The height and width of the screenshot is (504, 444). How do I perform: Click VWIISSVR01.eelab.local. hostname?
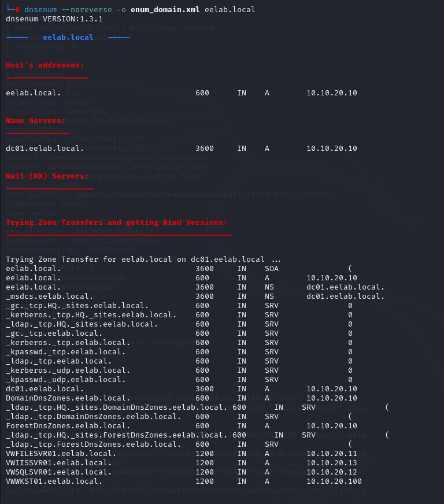point(58,463)
